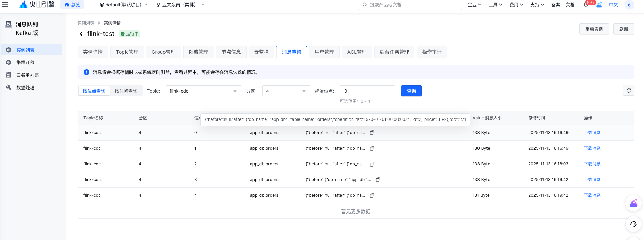Copy the message value at offset 3
This screenshot has height=240, width=644.
coord(378,180)
